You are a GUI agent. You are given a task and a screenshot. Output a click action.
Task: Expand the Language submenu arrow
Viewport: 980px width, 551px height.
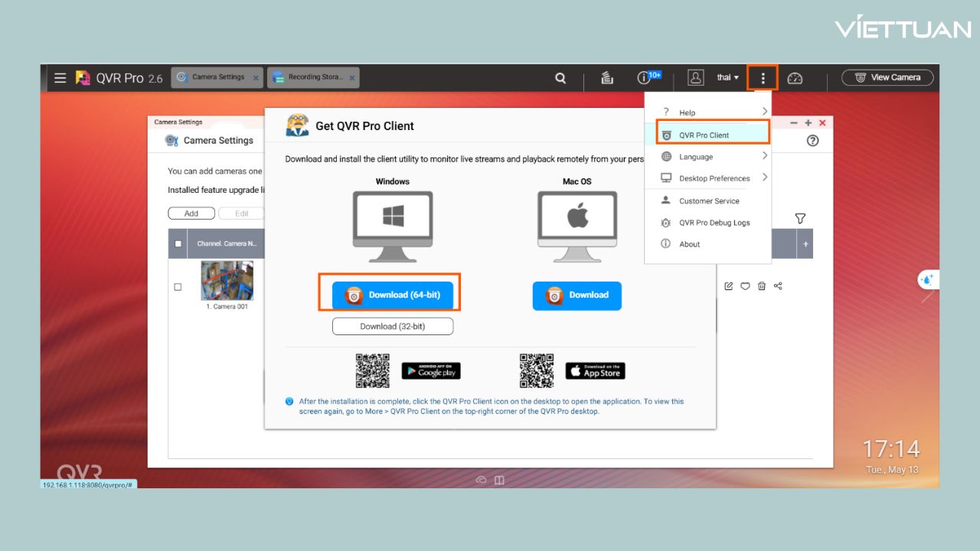click(764, 156)
